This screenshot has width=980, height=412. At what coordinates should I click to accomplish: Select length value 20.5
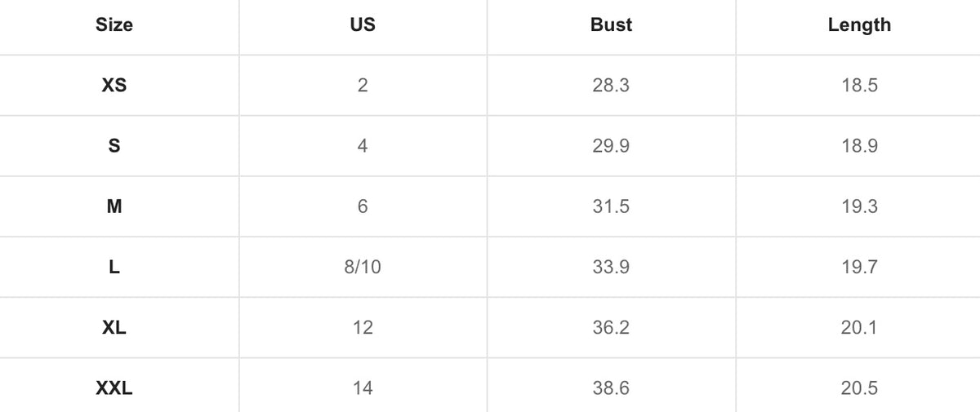click(x=859, y=388)
